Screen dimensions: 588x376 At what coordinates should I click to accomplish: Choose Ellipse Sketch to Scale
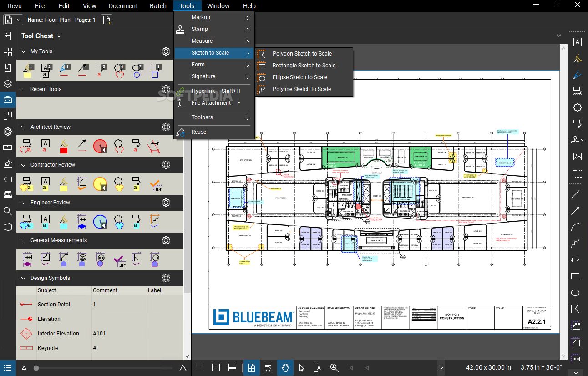click(304, 77)
